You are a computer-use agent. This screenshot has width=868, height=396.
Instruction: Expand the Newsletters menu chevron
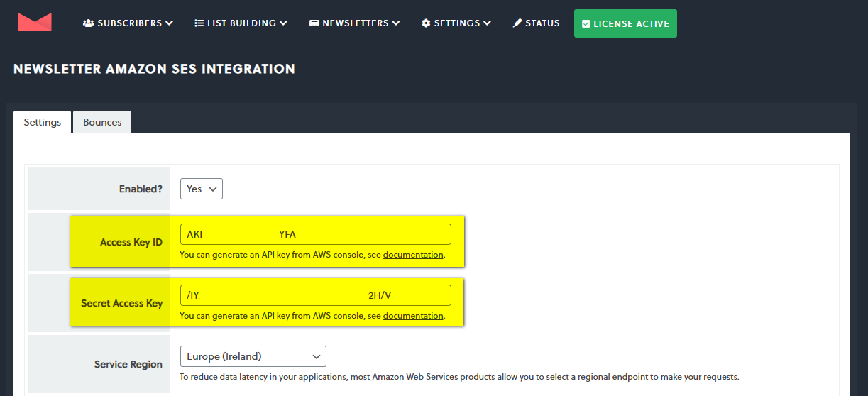pos(396,23)
